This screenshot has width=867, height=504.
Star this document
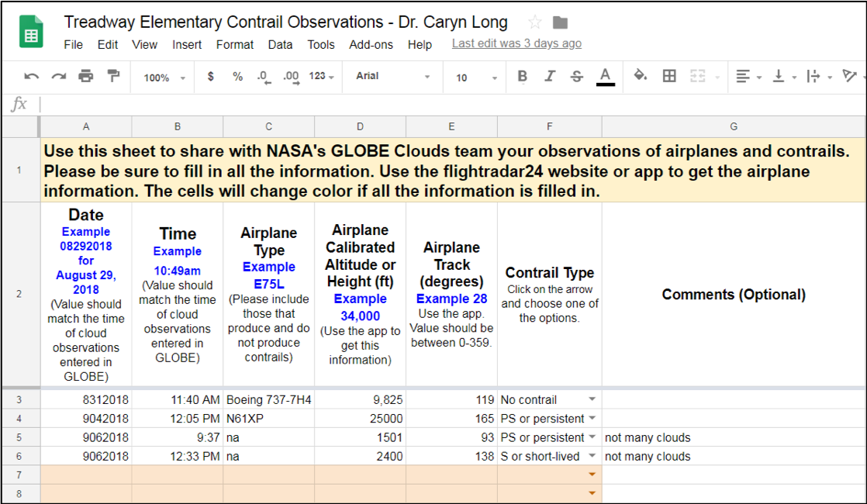pos(534,22)
